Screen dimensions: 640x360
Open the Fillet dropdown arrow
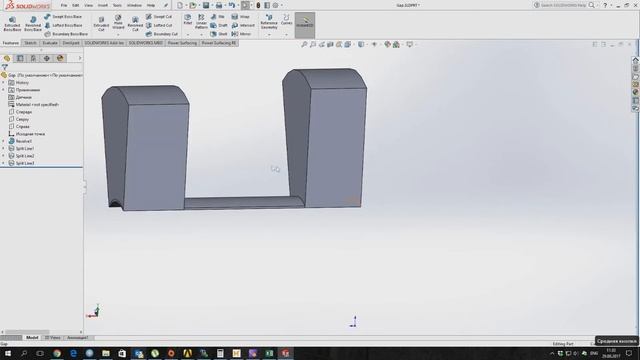coord(187,35)
